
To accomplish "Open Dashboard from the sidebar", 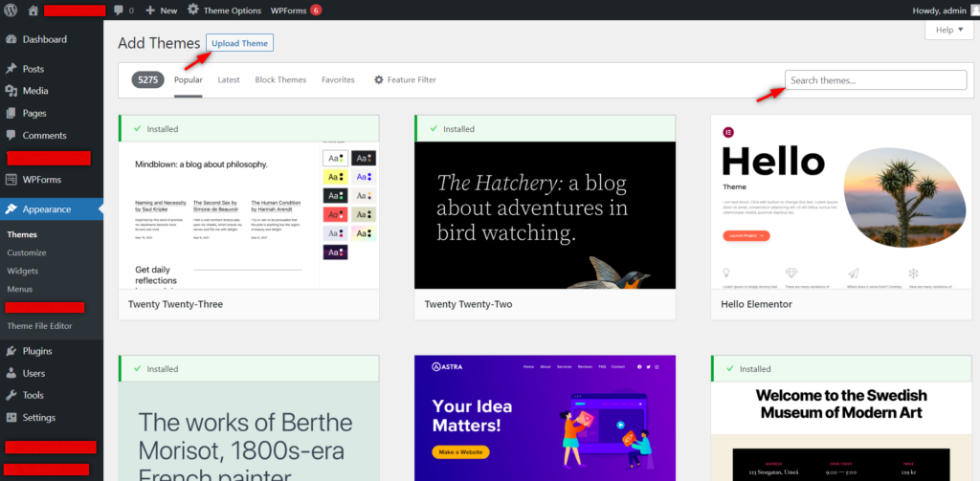I will 44,39.
